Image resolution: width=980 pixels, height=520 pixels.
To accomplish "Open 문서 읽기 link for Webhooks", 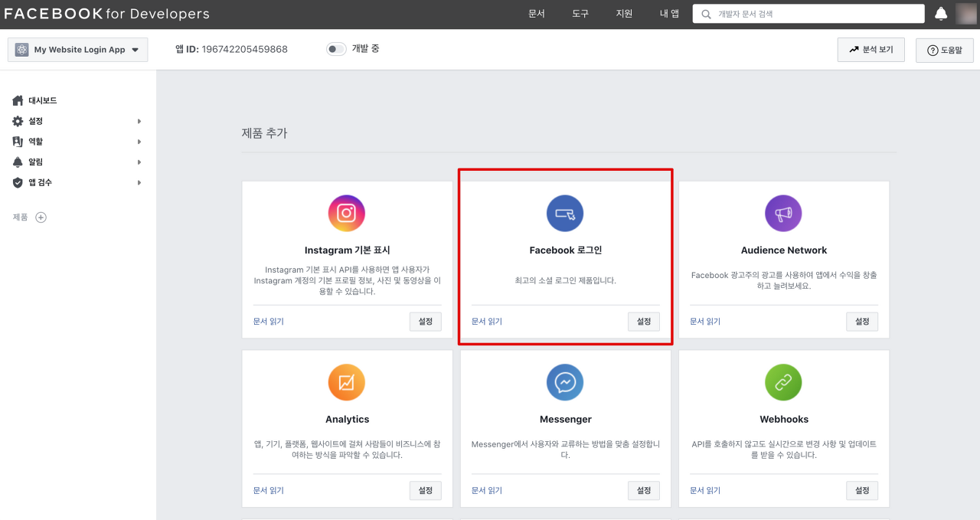I will 705,490.
